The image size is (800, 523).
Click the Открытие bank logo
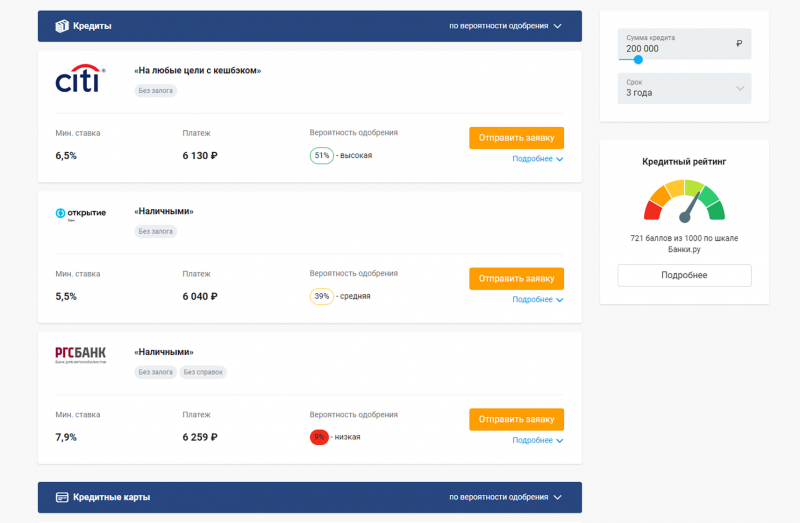tap(79, 213)
